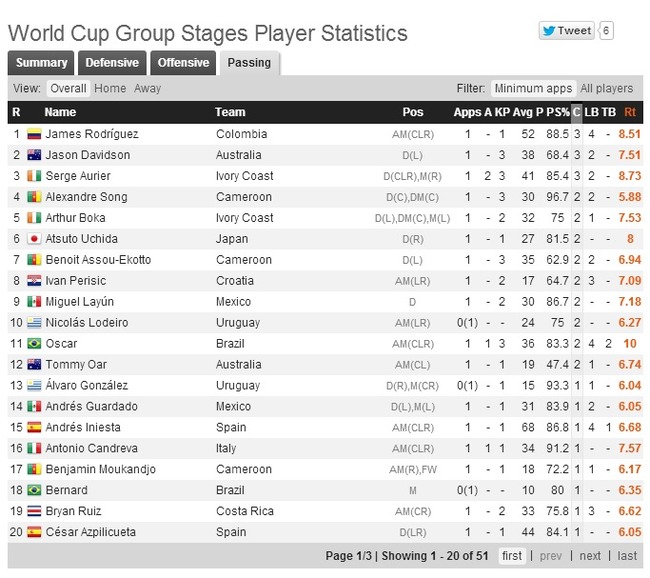This screenshot has width=650, height=578.
Task: Sort table by the PS% column header
Action: pos(558,112)
